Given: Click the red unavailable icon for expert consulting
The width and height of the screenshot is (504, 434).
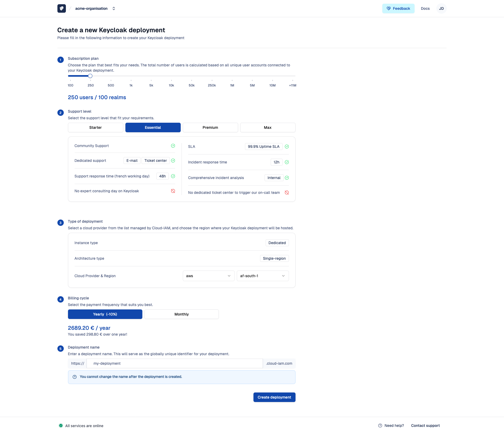Looking at the screenshot, I should (x=173, y=191).
